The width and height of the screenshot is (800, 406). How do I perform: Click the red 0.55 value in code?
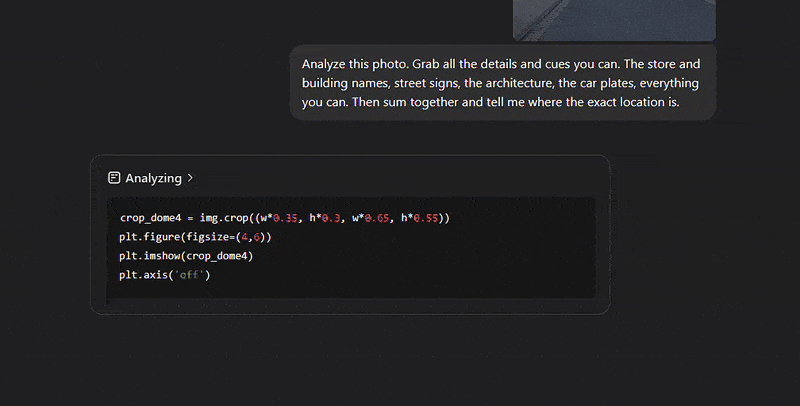(x=426, y=218)
